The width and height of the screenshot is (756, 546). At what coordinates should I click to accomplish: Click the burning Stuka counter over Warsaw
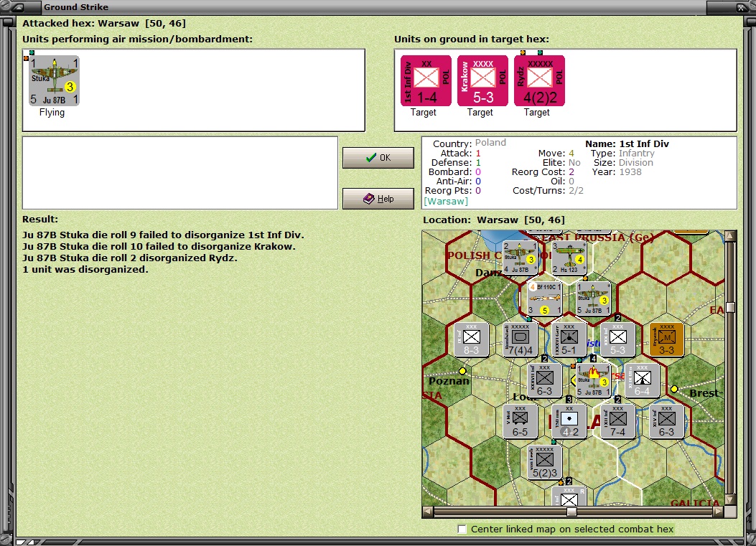[594, 380]
